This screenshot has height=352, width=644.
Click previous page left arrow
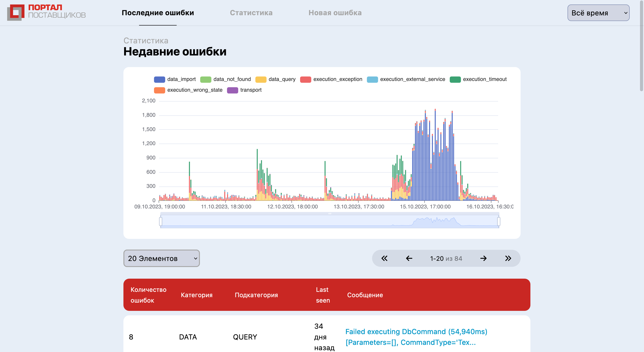coord(409,258)
